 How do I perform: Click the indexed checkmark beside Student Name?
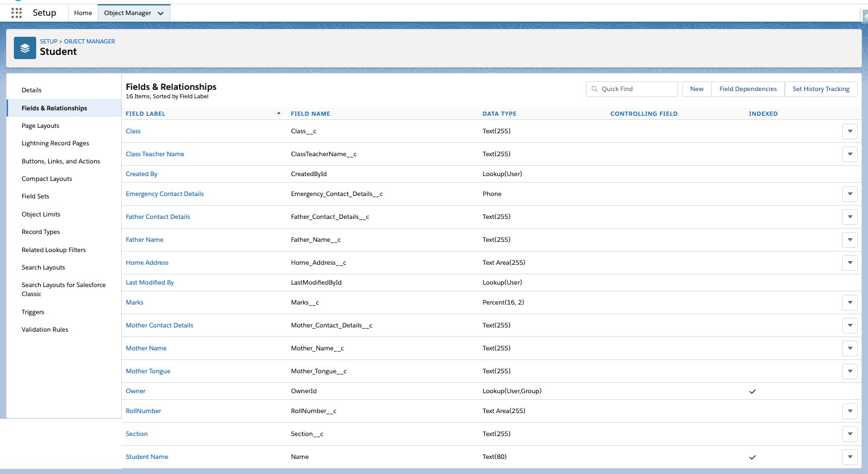752,457
